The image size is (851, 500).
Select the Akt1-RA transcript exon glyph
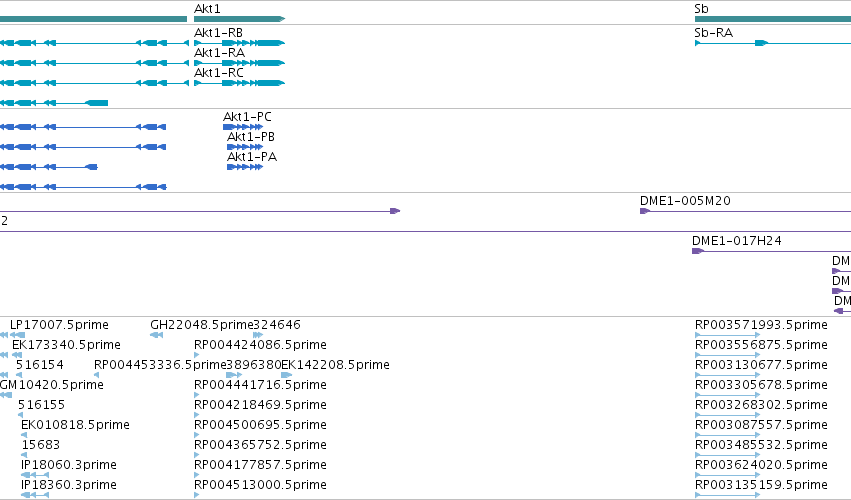click(x=239, y=63)
